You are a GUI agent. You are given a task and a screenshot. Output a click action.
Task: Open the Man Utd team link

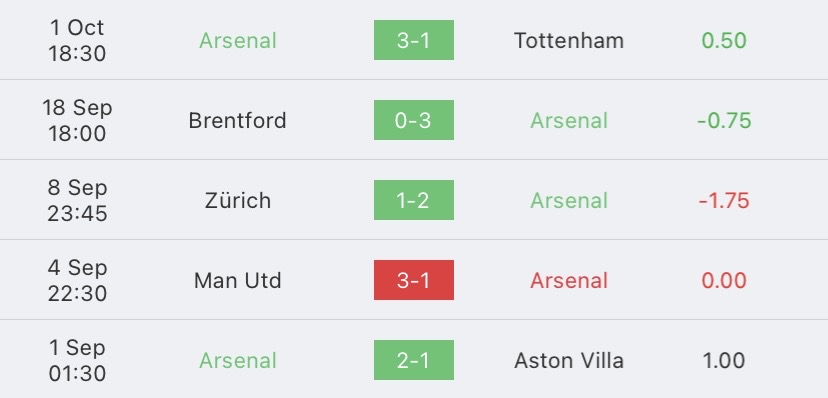pos(238,280)
